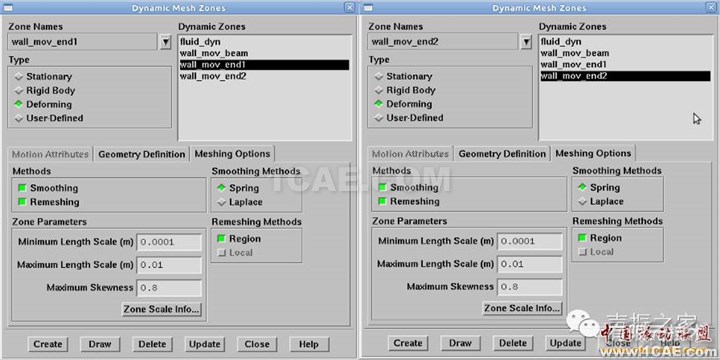The width and height of the screenshot is (720, 360).
Task: Click Update button in right dialog
Action: coord(566,343)
